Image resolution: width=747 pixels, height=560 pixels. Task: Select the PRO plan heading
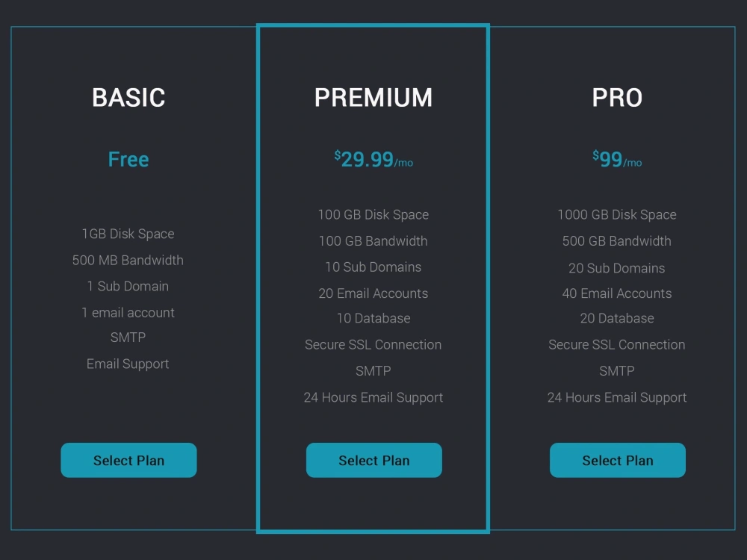(x=618, y=97)
